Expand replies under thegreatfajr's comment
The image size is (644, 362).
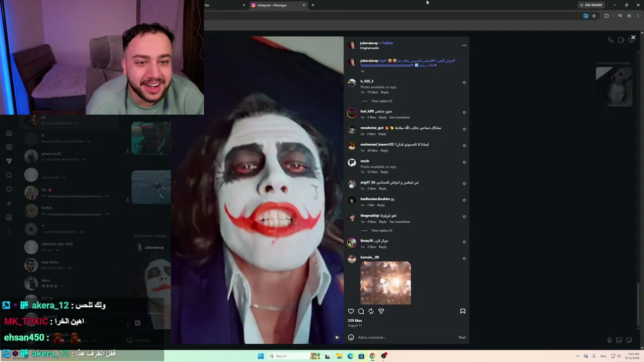pyautogui.click(x=382, y=230)
